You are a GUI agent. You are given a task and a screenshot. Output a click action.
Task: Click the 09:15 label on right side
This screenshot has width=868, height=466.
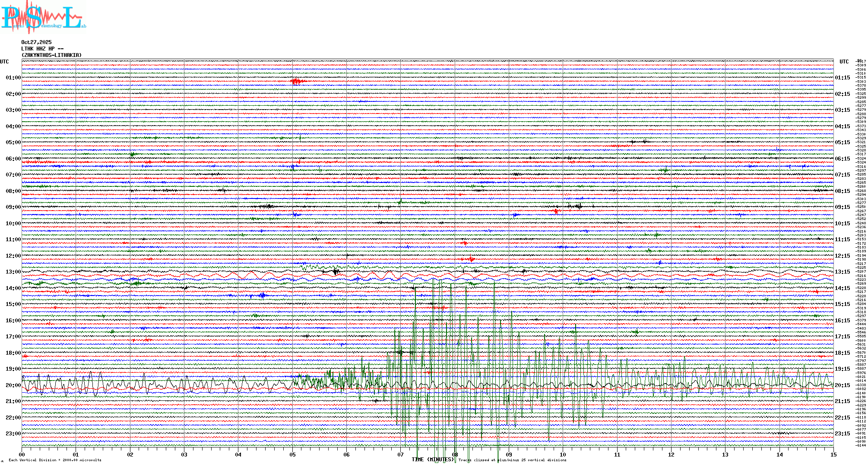point(842,207)
